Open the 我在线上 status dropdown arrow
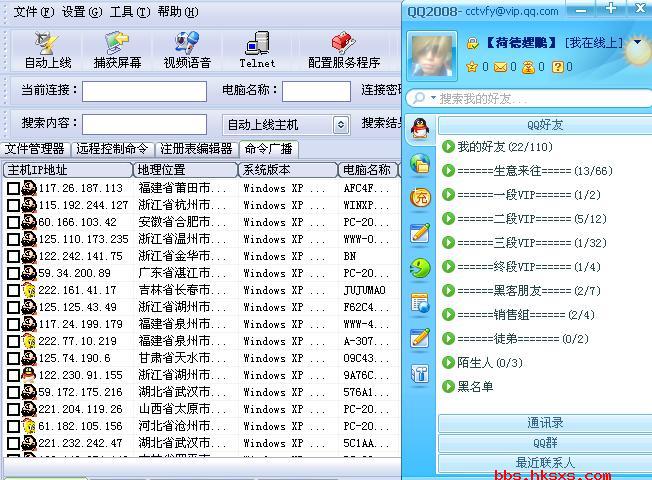 point(638,43)
